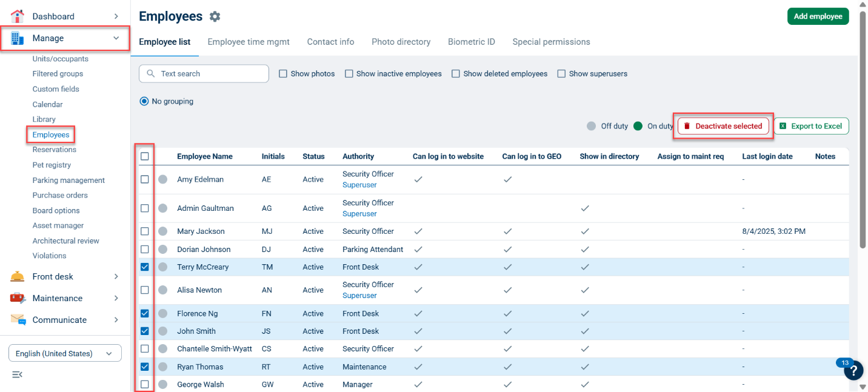Expand the Maintenance menu chevron
The image size is (868, 392).
pyautogui.click(x=116, y=298)
